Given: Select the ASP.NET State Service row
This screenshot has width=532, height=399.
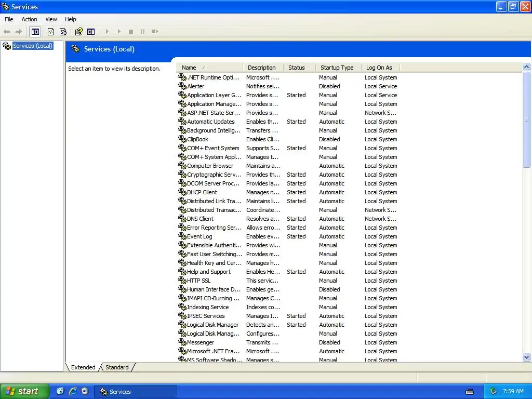Looking at the screenshot, I should (x=288, y=113).
